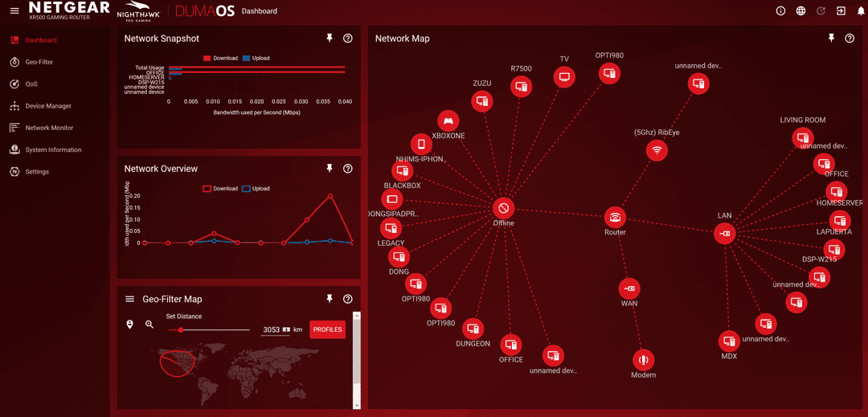Click the logout arrow icon
The height and width of the screenshot is (417, 868).
point(841,10)
